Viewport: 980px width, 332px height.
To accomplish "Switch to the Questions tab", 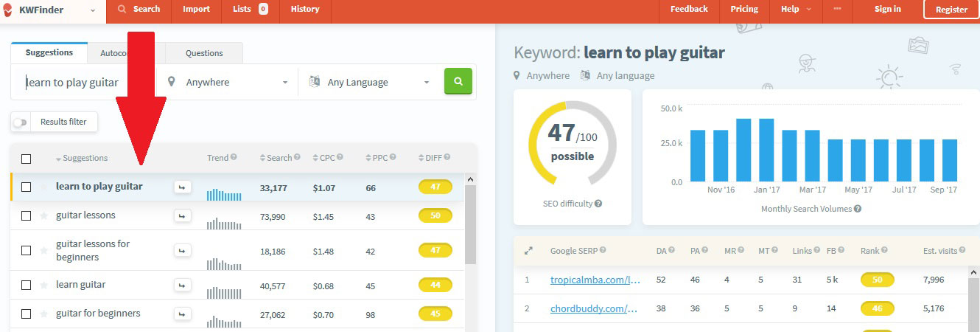I will pyautogui.click(x=204, y=53).
